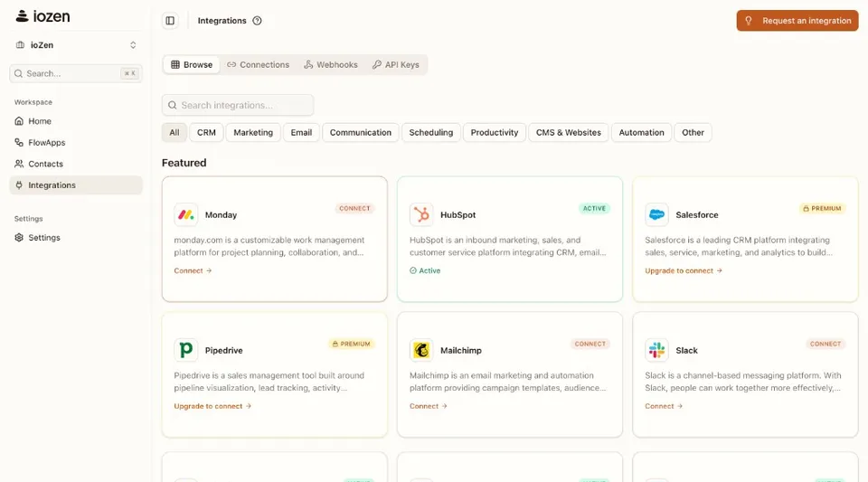Screen dimensions: 868x482
Task: Click the Connect link on Monday card
Action: pyautogui.click(x=193, y=270)
